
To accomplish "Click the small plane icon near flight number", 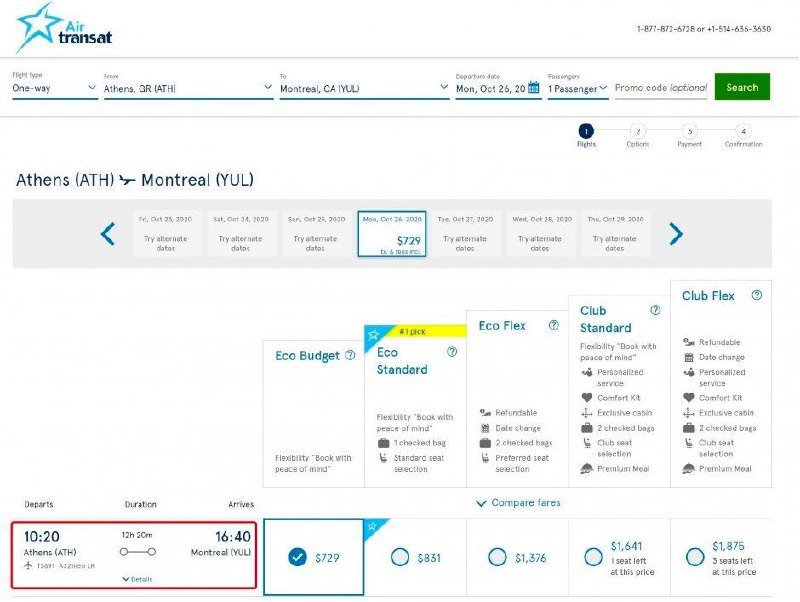I will 28,565.
